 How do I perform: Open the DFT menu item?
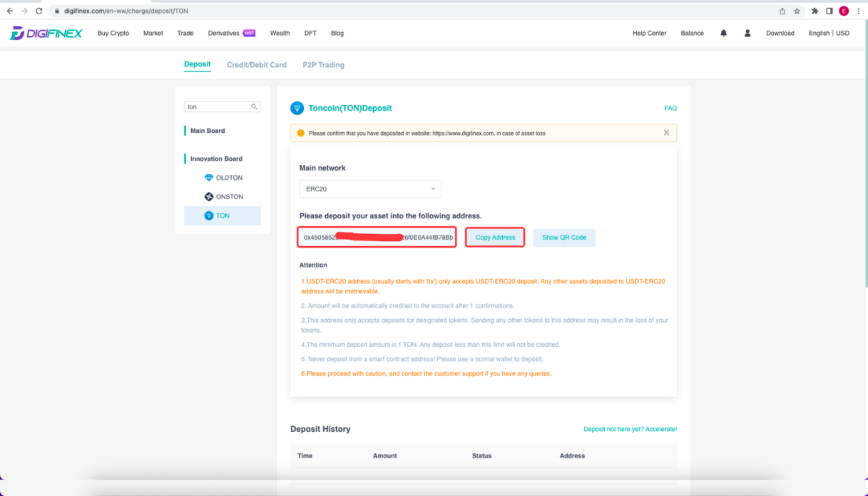click(310, 33)
